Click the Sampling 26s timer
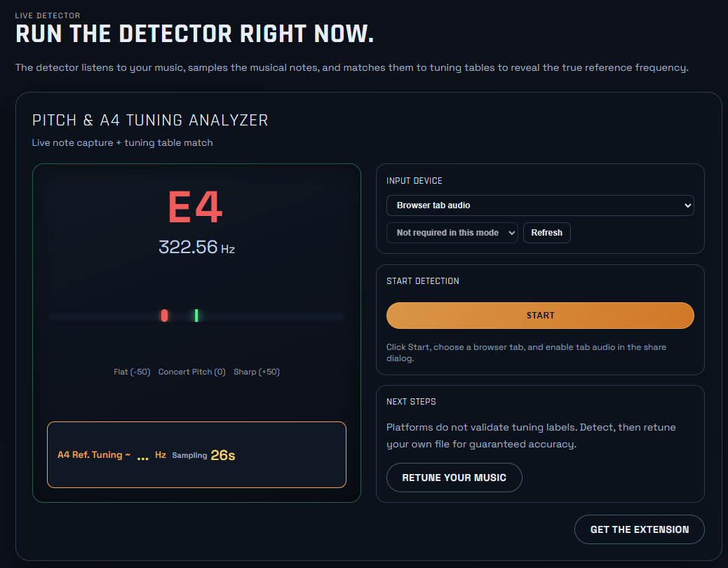 [x=203, y=455]
